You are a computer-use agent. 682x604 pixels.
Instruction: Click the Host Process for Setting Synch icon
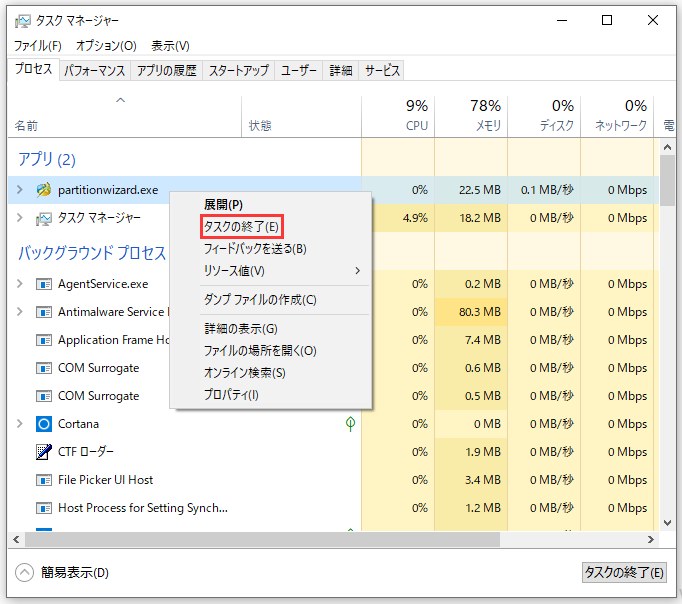(x=43, y=507)
